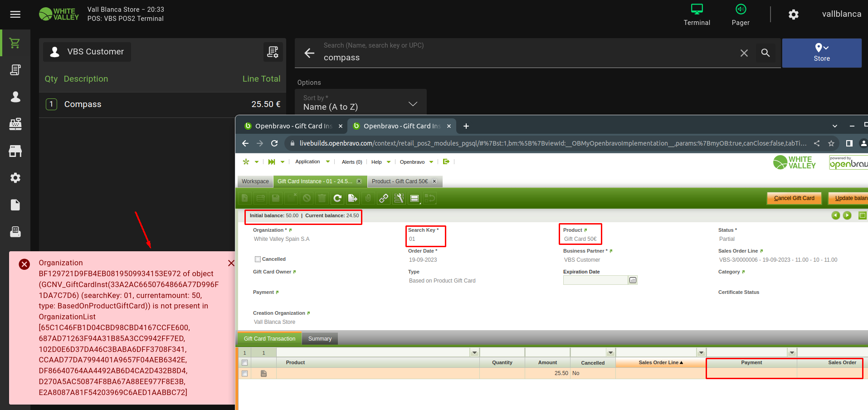The width and height of the screenshot is (868, 410).
Task: Open the quick create asterisk menu
Action: tap(250, 162)
